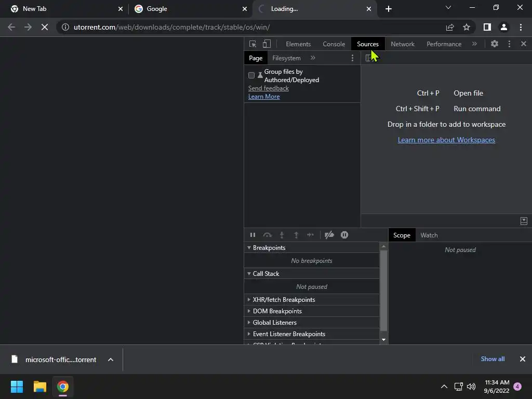
Task: Go back to previous page
Action: click(x=11, y=27)
